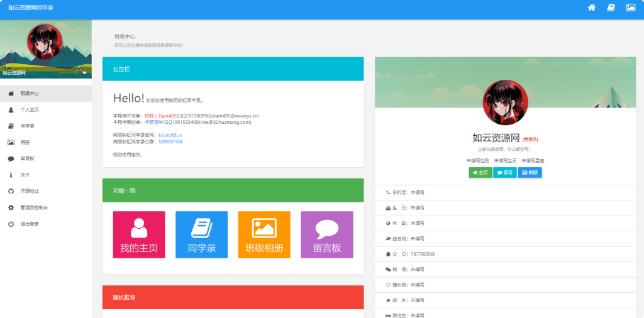Open the pink 我的主页 tile
Viewport: 644px width, 318px height.
point(139,234)
